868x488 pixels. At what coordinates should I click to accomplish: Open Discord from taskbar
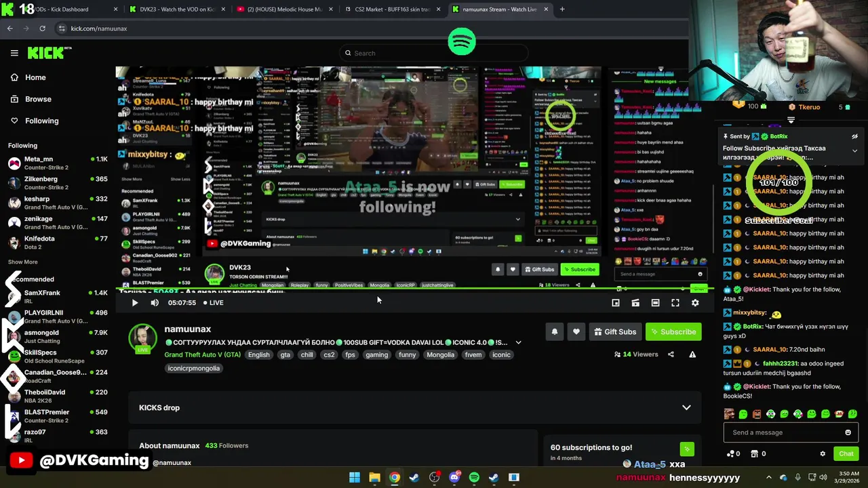coord(454,478)
